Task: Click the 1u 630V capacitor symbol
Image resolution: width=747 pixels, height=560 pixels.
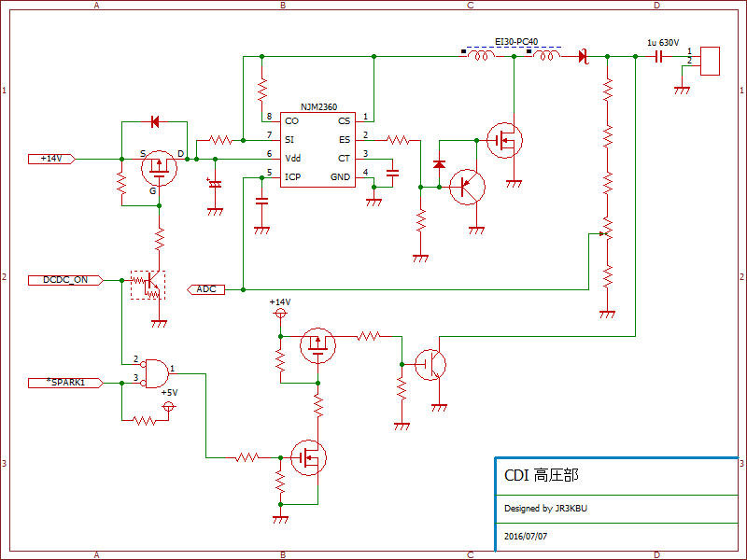Action: coord(658,57)
